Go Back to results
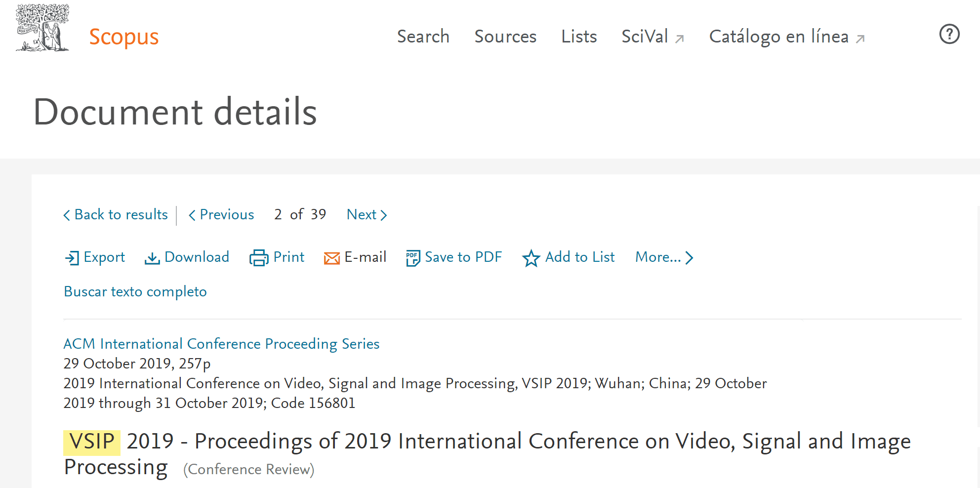 click(121, 214)
